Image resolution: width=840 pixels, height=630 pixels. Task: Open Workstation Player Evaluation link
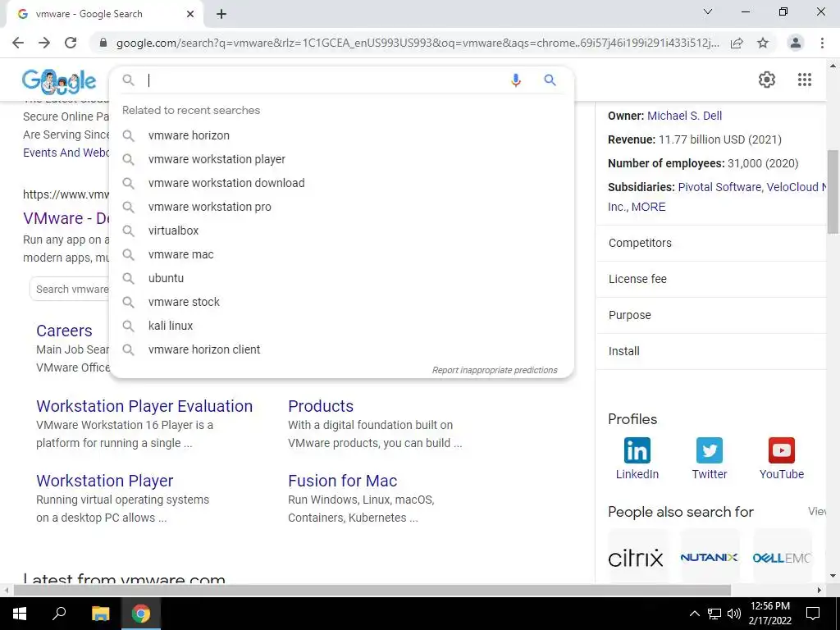tap(144, 406)
